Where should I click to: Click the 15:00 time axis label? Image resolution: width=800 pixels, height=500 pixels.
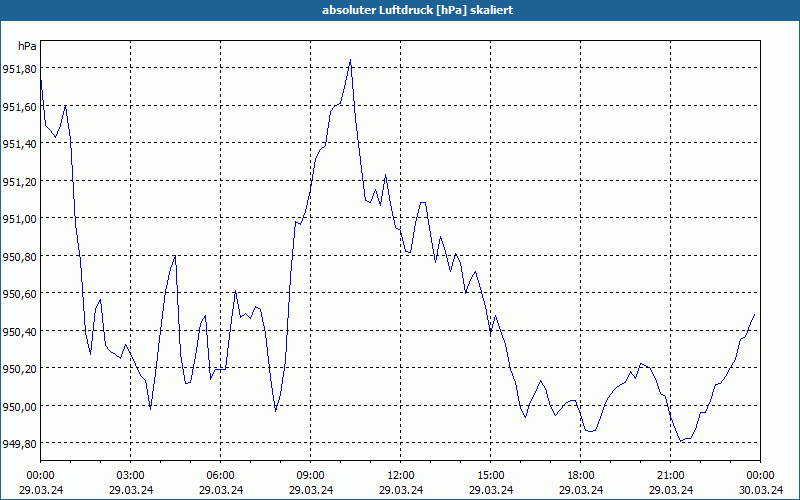pos(491,476)
